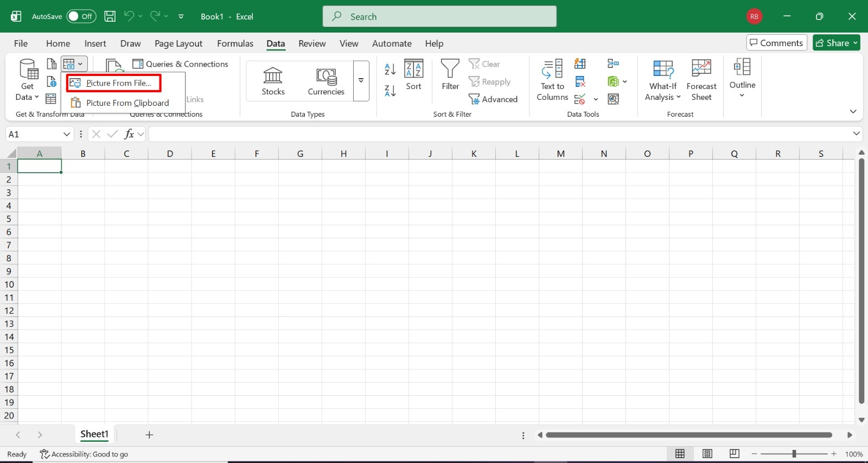The width and height of the screenshot is (868, 463).
Task: Choose Picture From File...
Action: [x=114, y=83]
